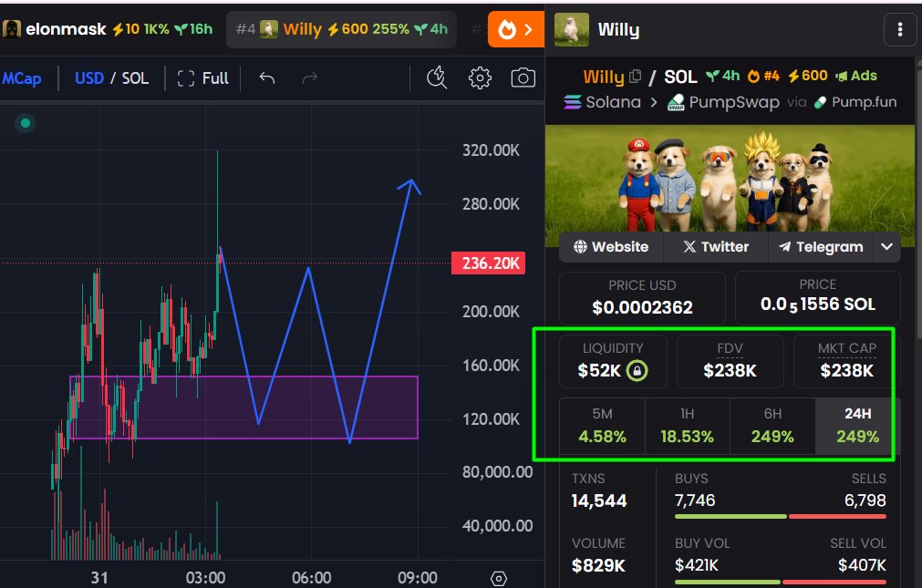Expand more social links chevron
Viewport: 922px width, 588px height.
(x=886, y=247)
